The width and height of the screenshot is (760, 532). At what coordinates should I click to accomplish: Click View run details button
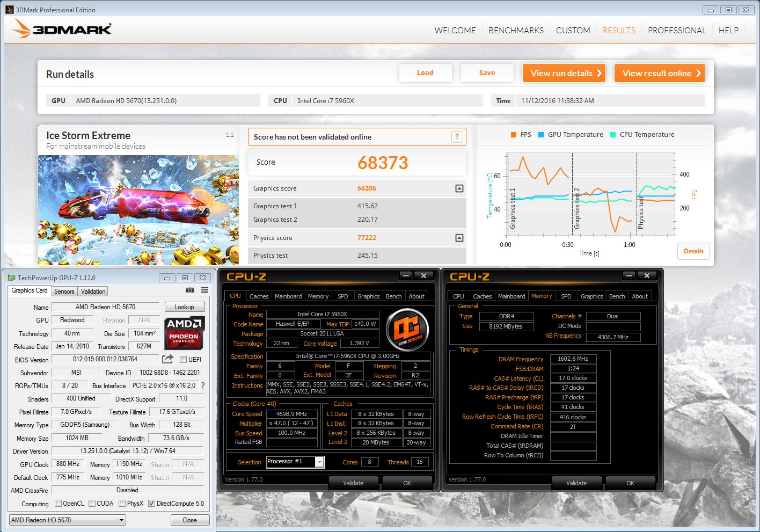click(564, 73)
